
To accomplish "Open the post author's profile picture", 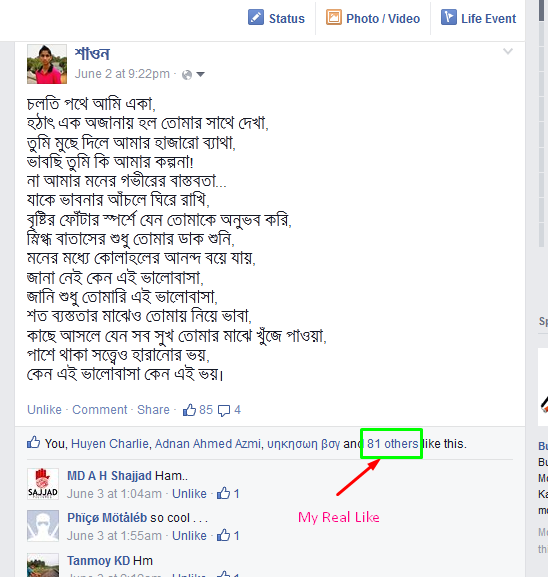I will click(x=47, y=64).
